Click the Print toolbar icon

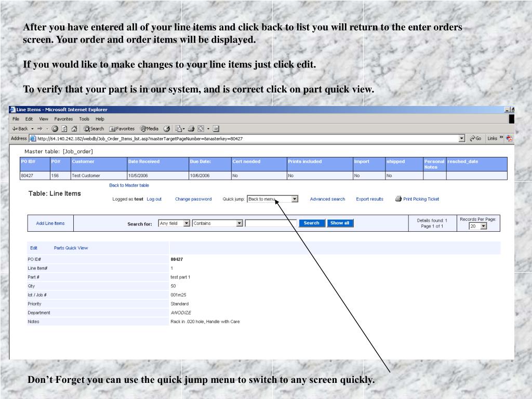191,129
